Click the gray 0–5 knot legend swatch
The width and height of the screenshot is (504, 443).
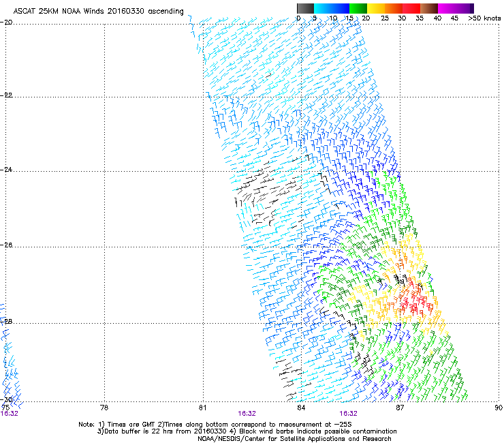305,8
